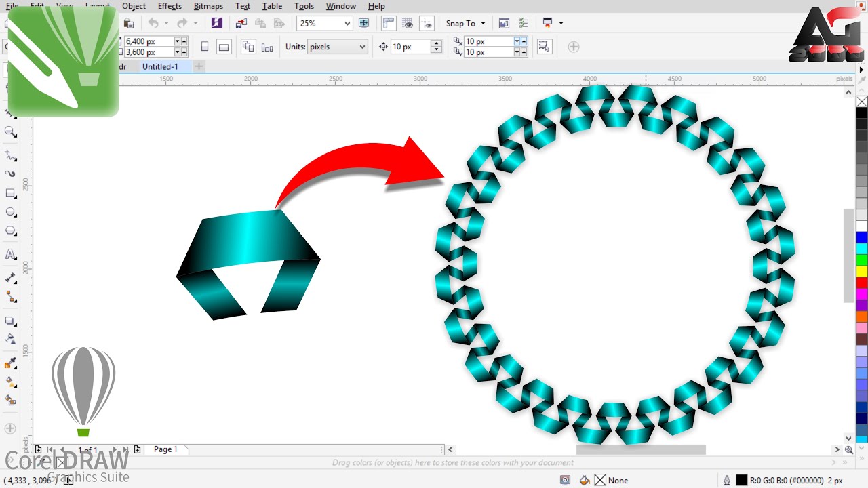Click the Paste icon in toolbar
This screenshot has height=488, width=868.
pos(129,23)
